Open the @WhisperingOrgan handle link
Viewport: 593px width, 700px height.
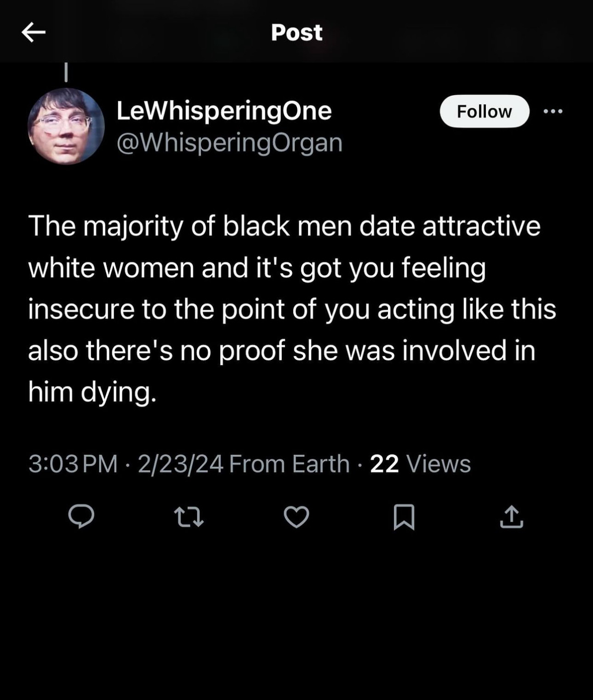point(229,142)
